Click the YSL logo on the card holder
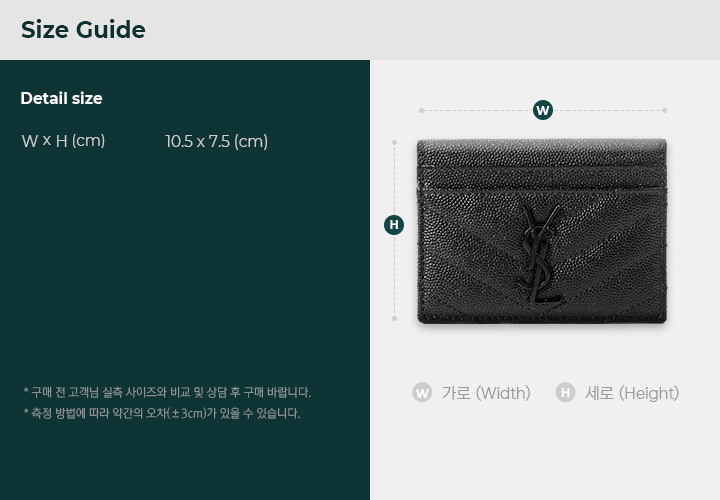Viewport: 720px width, 500px height. [x=541, y=254]
